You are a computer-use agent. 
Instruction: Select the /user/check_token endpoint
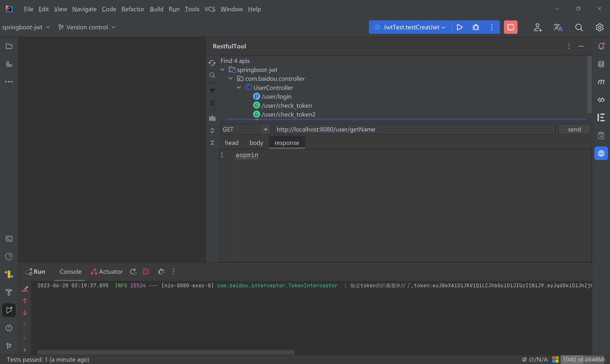coord(286,106)
